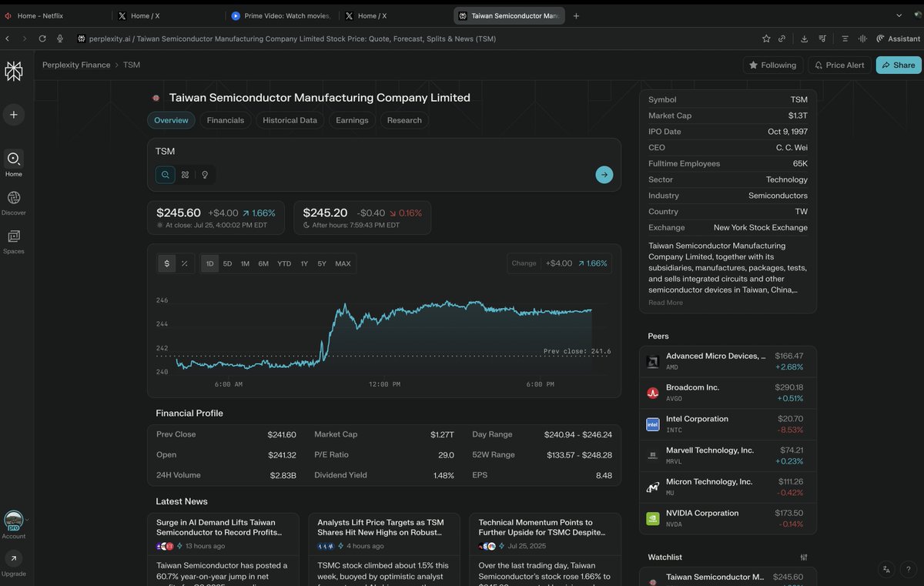
Task: Open the Account avatar menu
Action: click(x=13, y=521)
